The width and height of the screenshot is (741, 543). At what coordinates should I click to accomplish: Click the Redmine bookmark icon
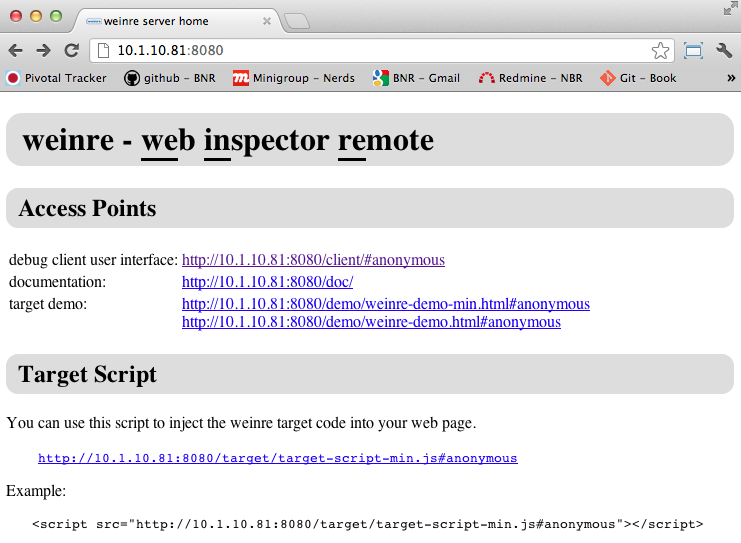click(x=487, y=78)
